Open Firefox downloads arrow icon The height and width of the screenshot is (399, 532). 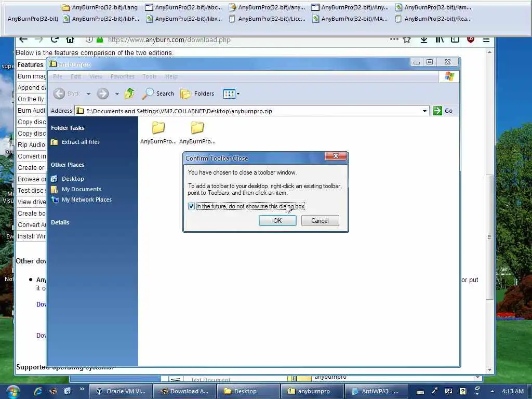pyautogui.click(x=424, y=39)
